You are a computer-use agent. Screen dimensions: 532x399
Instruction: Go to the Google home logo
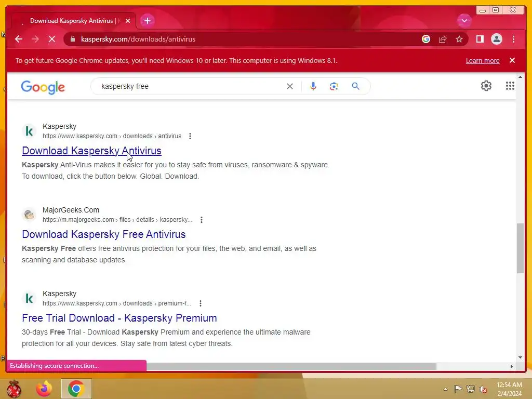(43, 87)
